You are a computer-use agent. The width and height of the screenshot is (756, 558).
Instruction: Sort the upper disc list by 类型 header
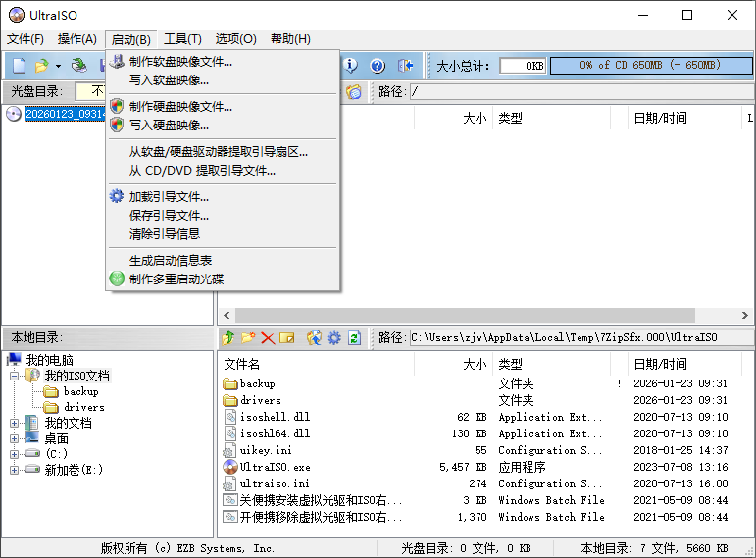coord(551,118)
